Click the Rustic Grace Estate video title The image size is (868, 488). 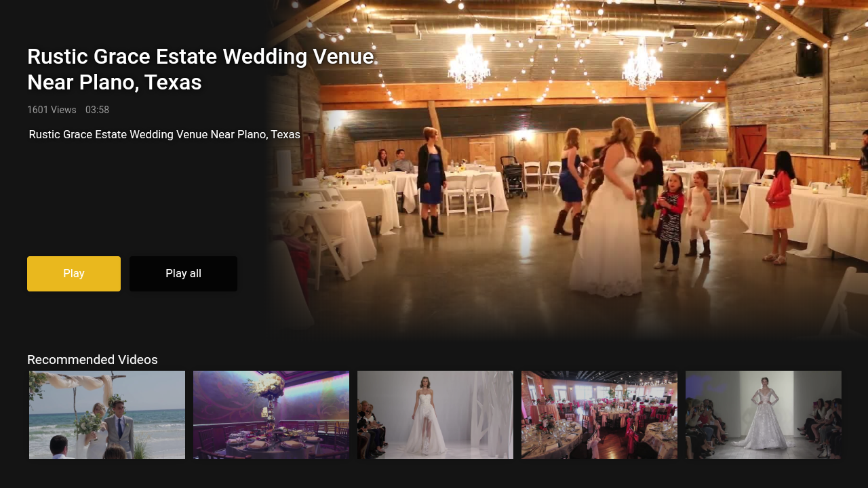[201, 69]
